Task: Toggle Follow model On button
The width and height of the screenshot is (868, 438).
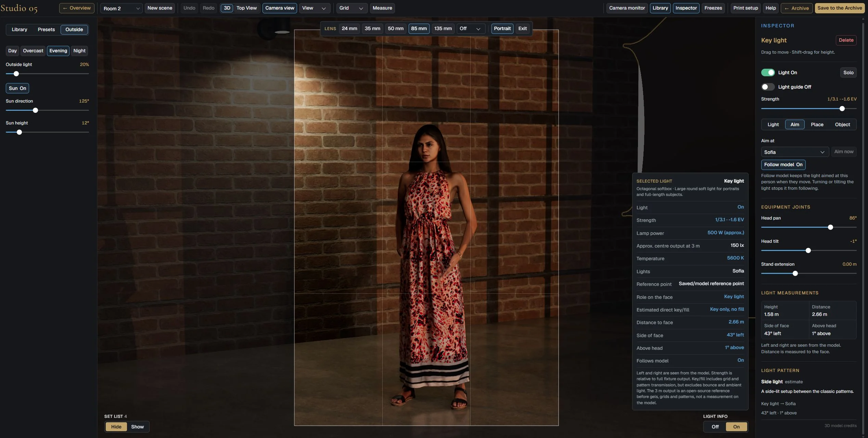Action: coord(783,164)
